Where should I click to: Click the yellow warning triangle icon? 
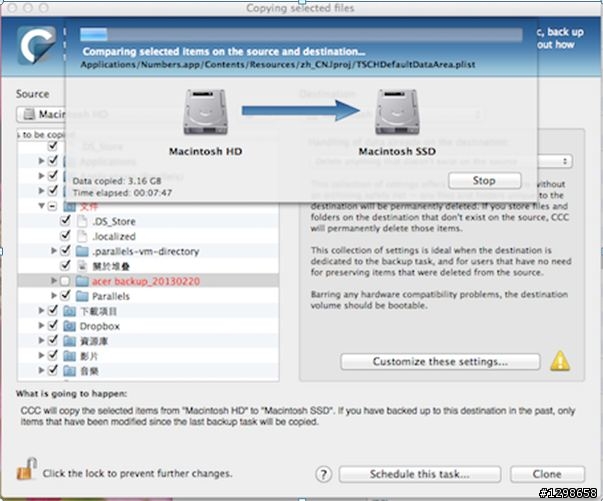(x=560, y=361)
